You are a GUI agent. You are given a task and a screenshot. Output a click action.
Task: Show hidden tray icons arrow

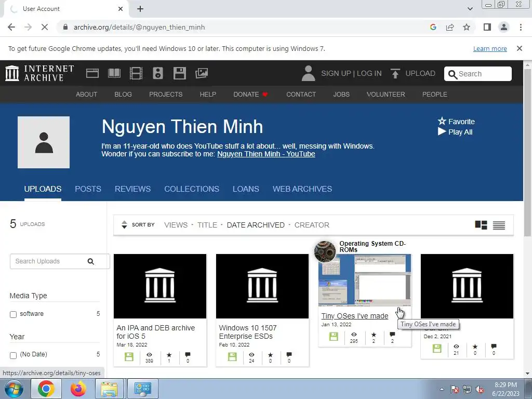[x=442, y=389]
